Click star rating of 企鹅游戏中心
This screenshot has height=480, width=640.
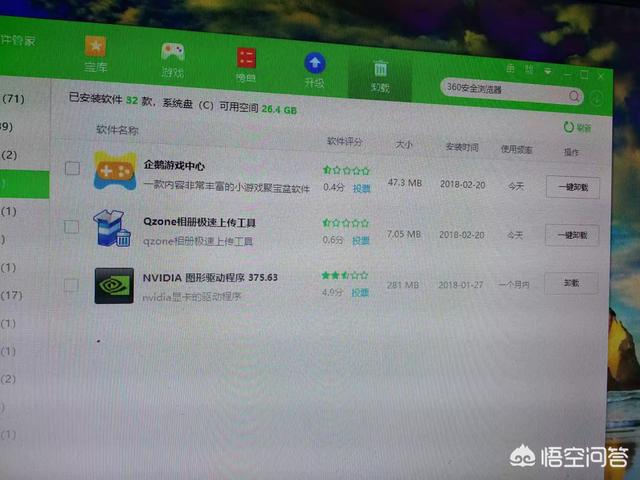(x=346, y=170)
